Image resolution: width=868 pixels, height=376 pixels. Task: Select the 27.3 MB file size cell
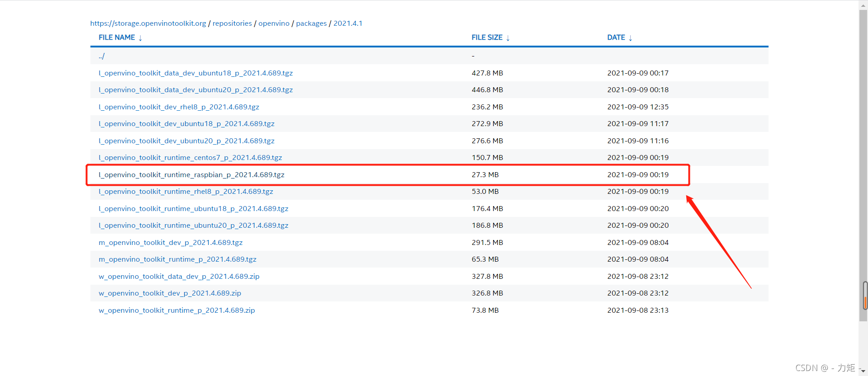tap(485, 175)
